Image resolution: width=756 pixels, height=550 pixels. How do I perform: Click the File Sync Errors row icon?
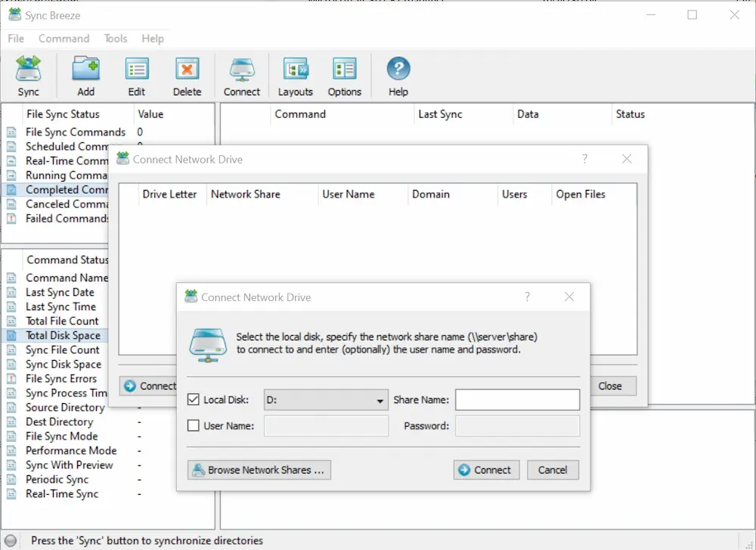[x=11, y=379]
